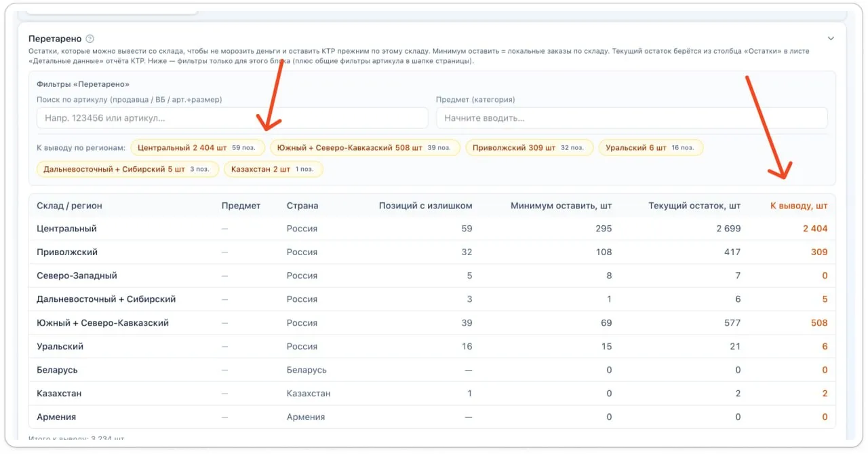Open the Центральный row in the table

[66, 229]
